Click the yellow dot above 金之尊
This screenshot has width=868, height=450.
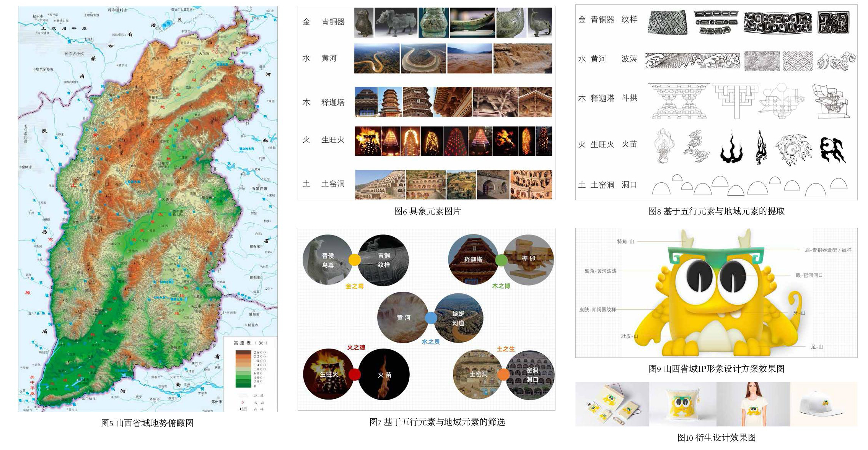point(355,260)
